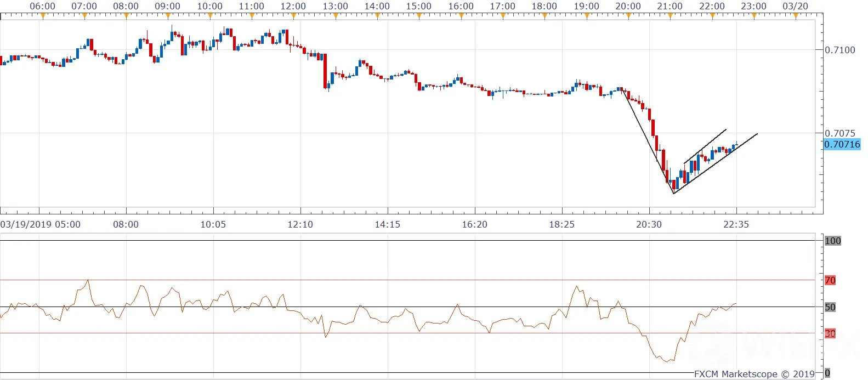Viewport: 868px width, 380px height.
Task: Click the 0.7075 price axis label
Action: [x=839, y=133]
